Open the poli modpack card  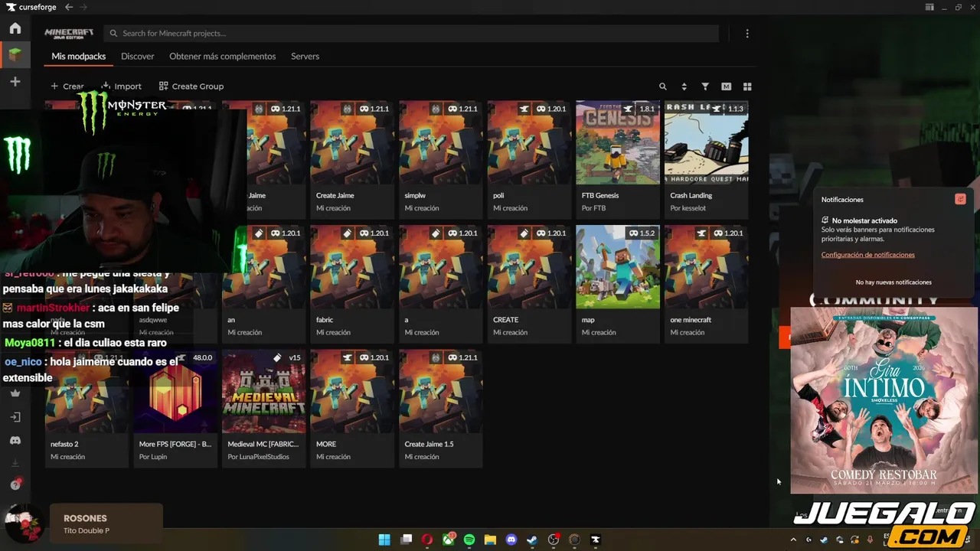pyautogui.click(x=529, y=159)
